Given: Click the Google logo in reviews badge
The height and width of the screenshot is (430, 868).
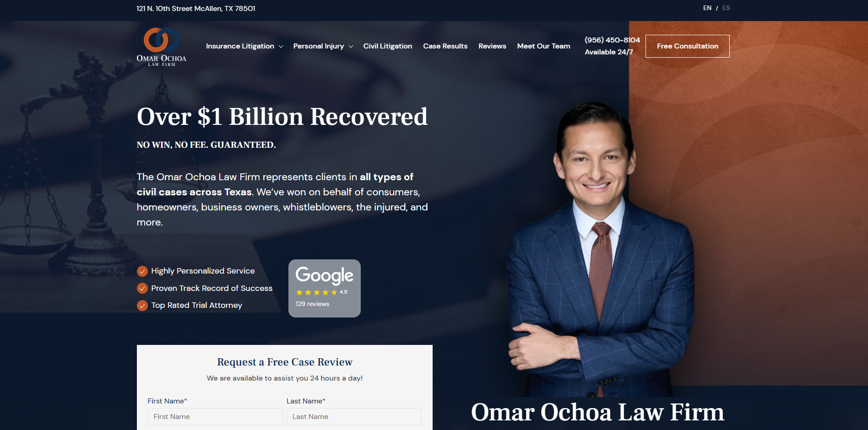Looking at the screenshot, I should click(324, 275).
